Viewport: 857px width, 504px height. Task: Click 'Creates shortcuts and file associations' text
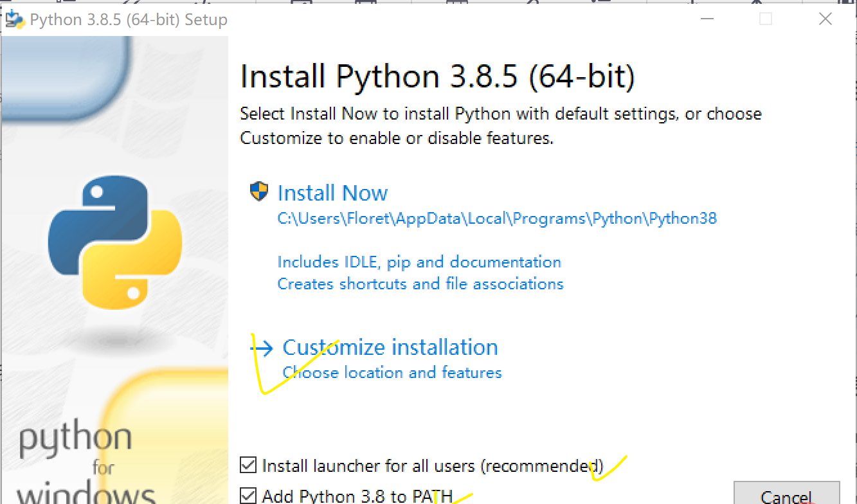point(420,284)
